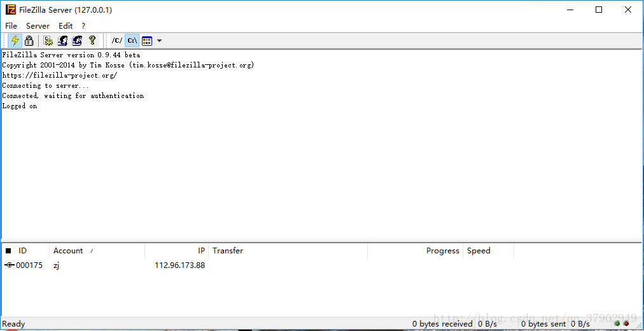Click the log line 'Logged on'
The image size is (644, 331).
pos(20,106)
